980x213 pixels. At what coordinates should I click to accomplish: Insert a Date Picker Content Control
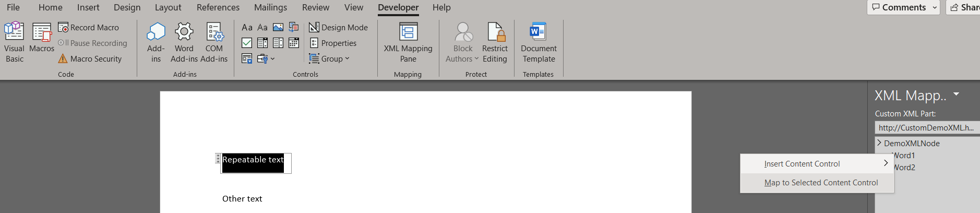tap(294, 43)
